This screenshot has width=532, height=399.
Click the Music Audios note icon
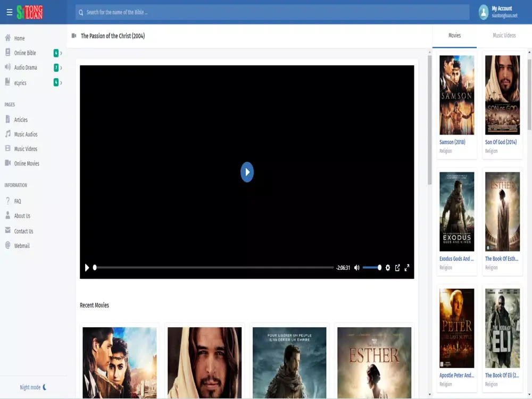(8, 134)
